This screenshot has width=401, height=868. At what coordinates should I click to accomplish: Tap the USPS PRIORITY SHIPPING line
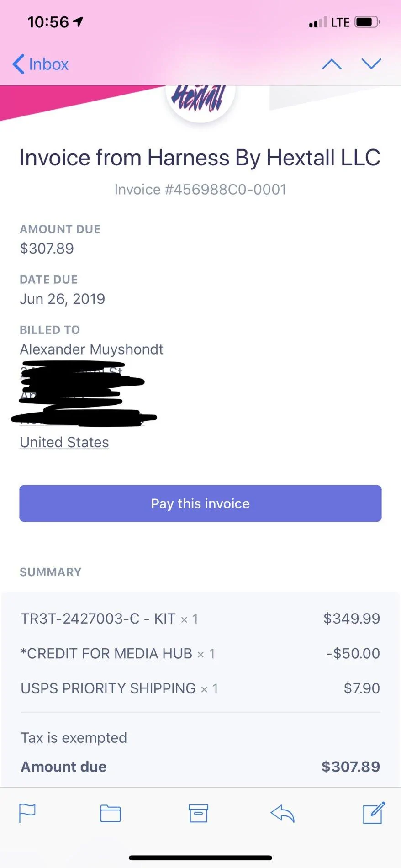tap(200, 688)
